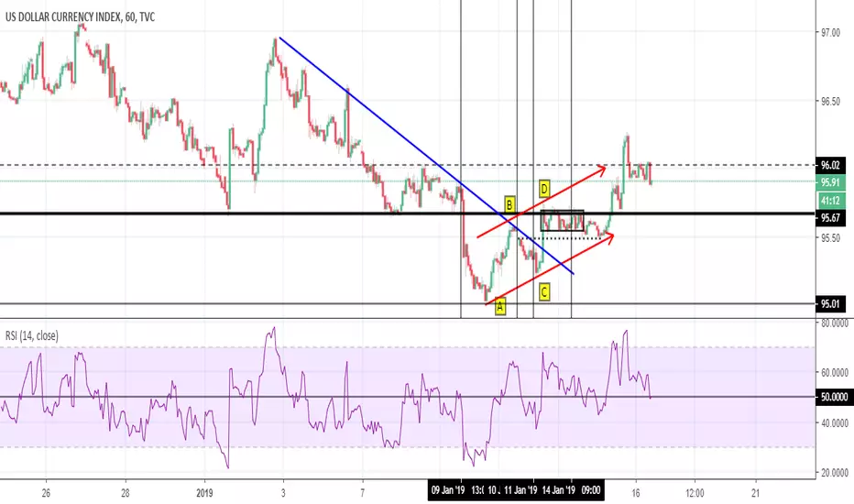Select the yellow B label marker
Viewport: 854px width, 504px height.
[509, 205]
